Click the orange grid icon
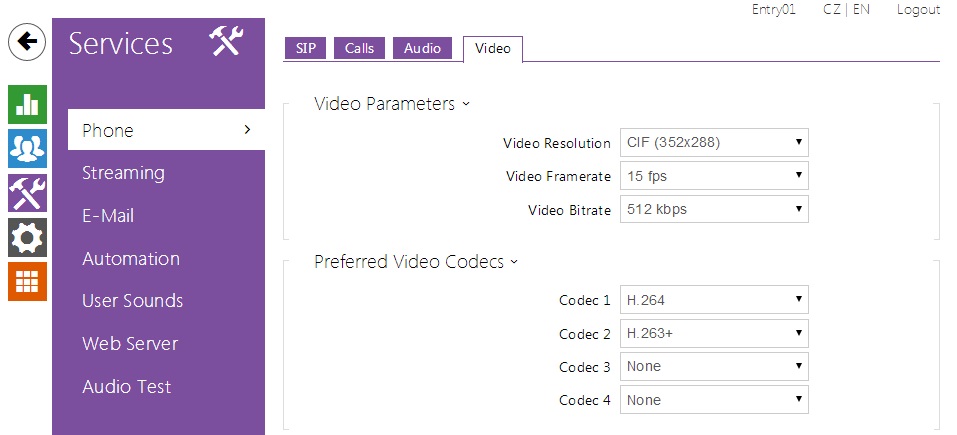This screenshot has width=957, height=435. pyautogui.click(x=27, y=281)
